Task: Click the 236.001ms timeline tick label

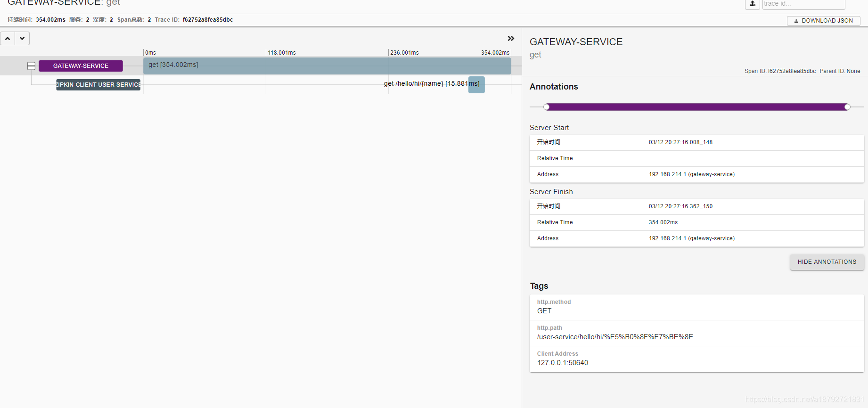Action: [x=404, y=53]
